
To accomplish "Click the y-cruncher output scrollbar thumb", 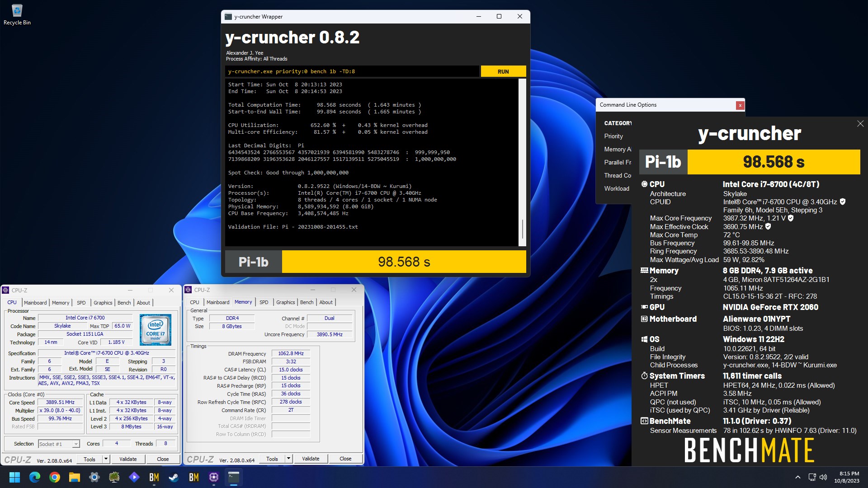I will [x=522, y=229].
